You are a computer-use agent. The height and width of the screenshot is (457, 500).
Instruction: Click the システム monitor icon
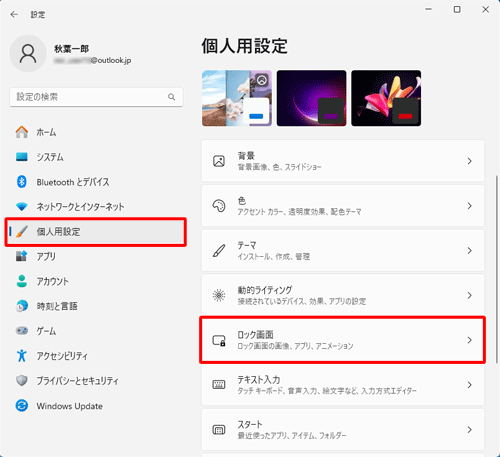[22, 157]
